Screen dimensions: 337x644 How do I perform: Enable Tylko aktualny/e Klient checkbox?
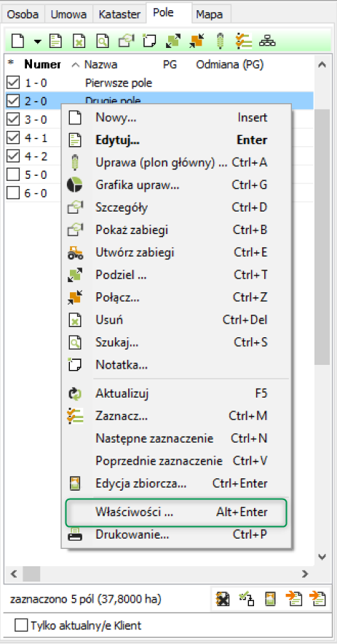point(20,626)
